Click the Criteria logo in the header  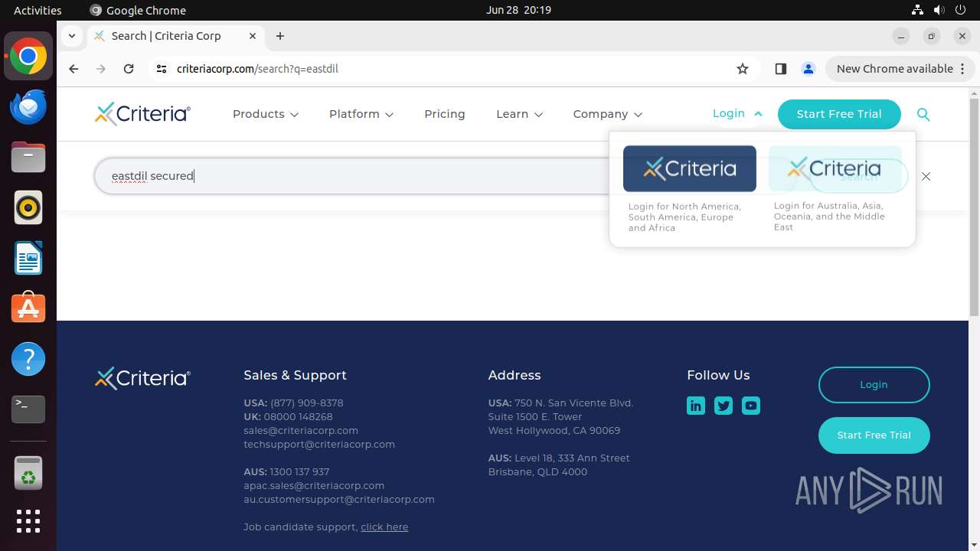tap(142, 114)
